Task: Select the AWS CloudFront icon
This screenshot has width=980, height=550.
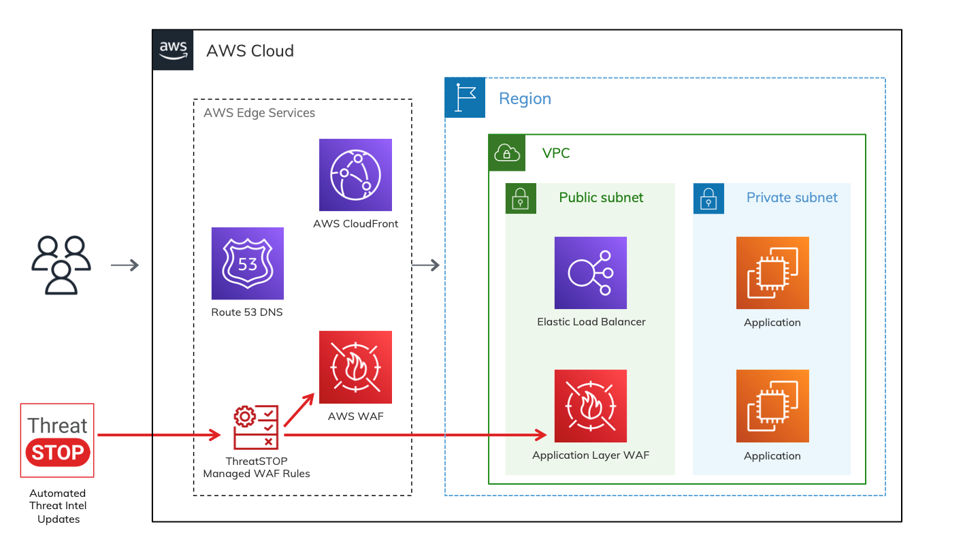Action: click(x=355, y=175)
